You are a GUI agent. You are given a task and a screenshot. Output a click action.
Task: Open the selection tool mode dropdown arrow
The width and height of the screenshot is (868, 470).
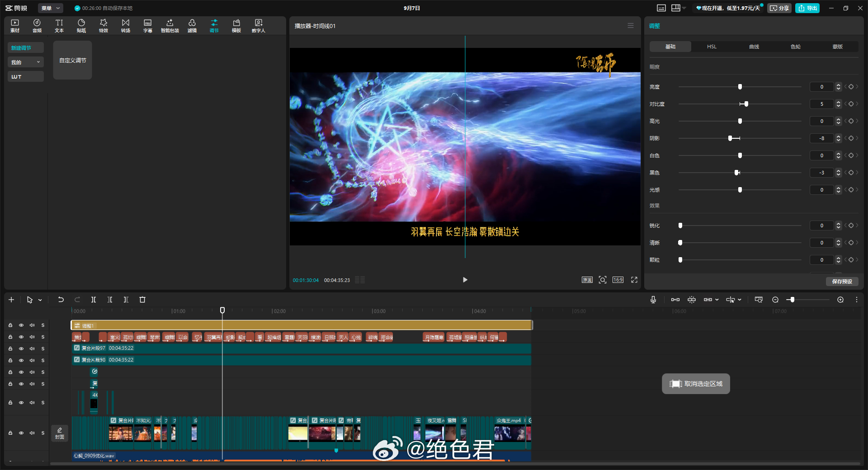(x=40, y=300)
